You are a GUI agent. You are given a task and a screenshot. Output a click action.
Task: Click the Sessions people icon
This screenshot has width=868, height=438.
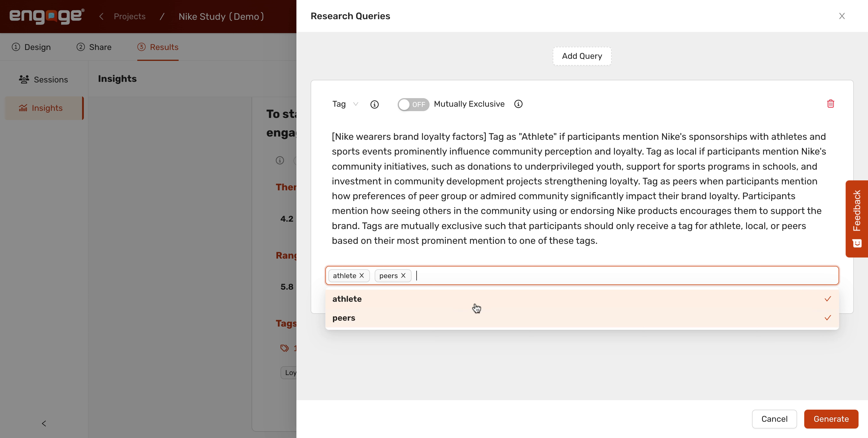point(24,79)
